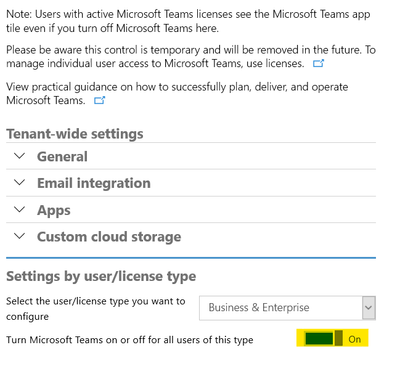Click the Email integration heading

(94, 183)
